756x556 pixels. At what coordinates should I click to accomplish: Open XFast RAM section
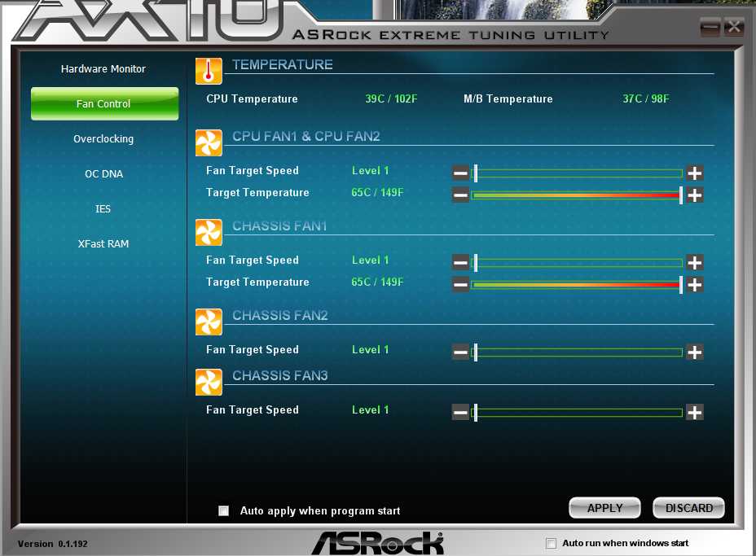[103, 243]
